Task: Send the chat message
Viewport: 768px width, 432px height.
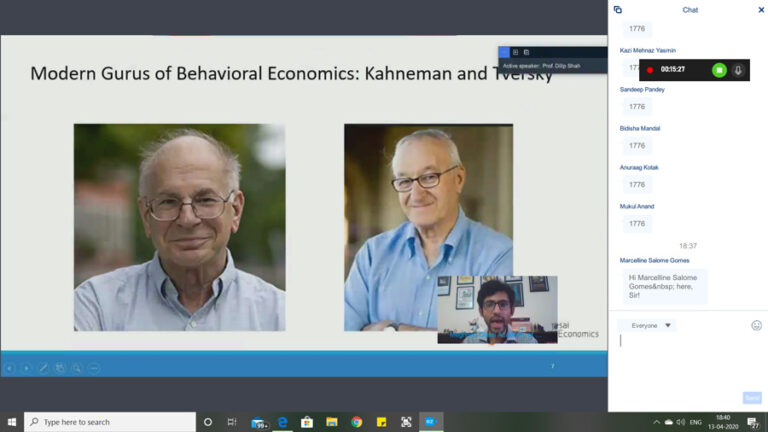Action: [752, 398]
